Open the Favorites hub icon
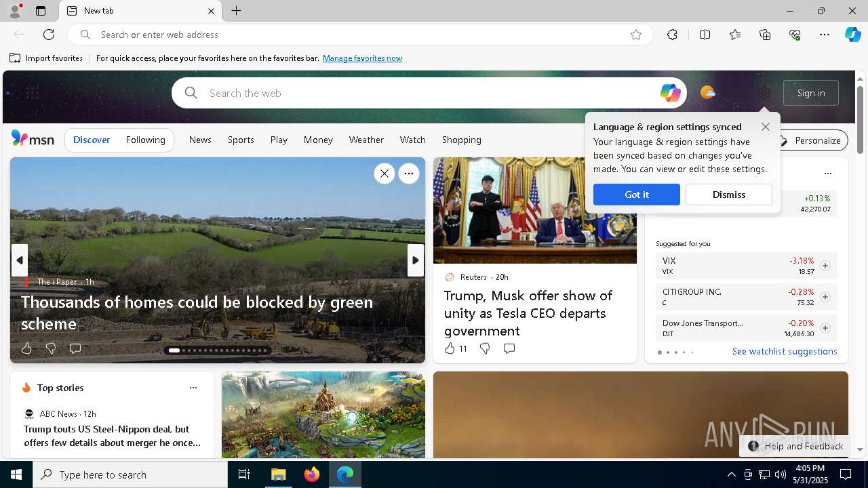The height and width of the screenshot is (488, 868). click(x=735, y=35)
